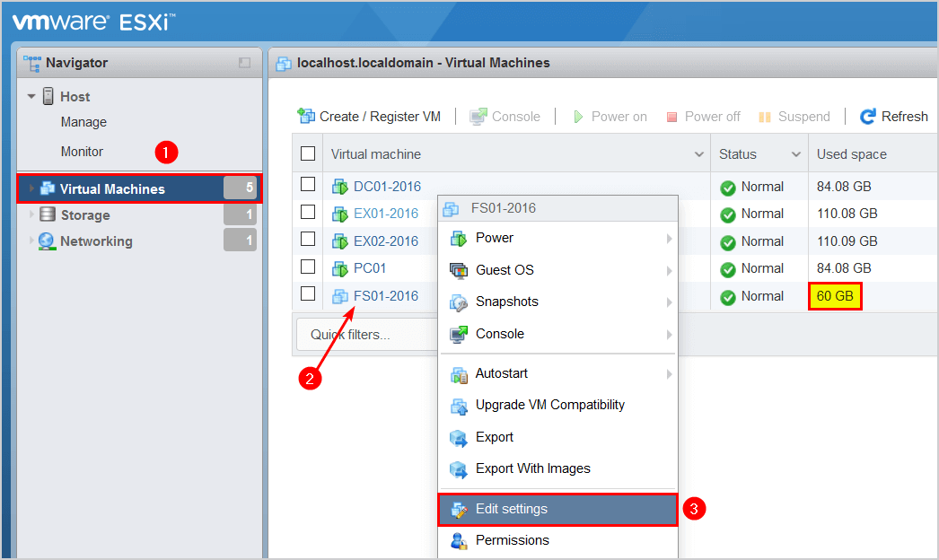
Task: Click the PC01 VM icon
Action: point(340,269)
